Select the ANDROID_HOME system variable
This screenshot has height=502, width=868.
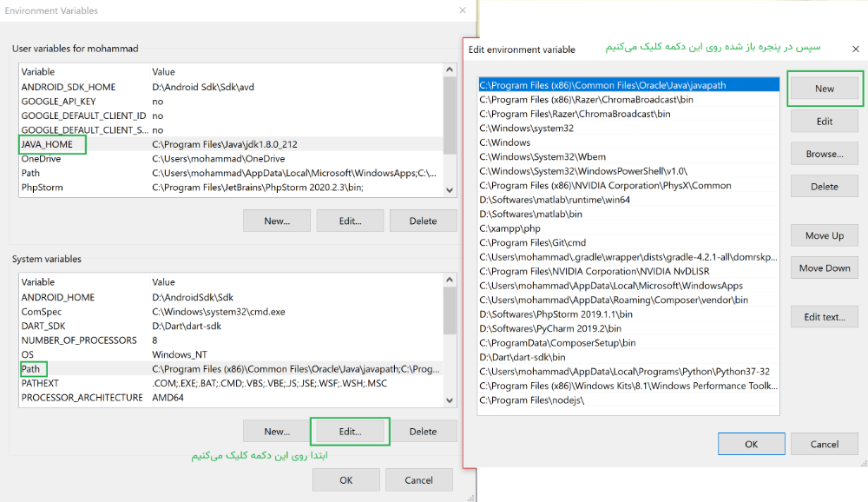pyautogui.click(x=231, y=297)
